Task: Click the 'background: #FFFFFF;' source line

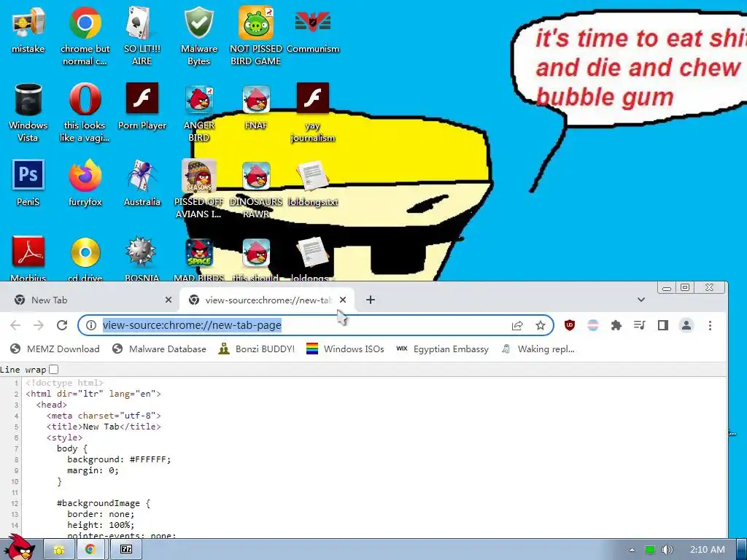Action: 119,459
